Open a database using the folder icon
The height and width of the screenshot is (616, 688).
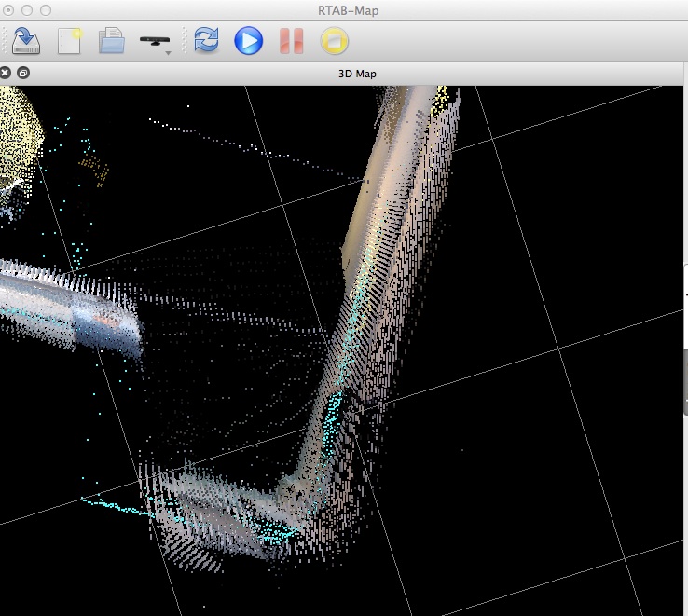coord(112,41)
